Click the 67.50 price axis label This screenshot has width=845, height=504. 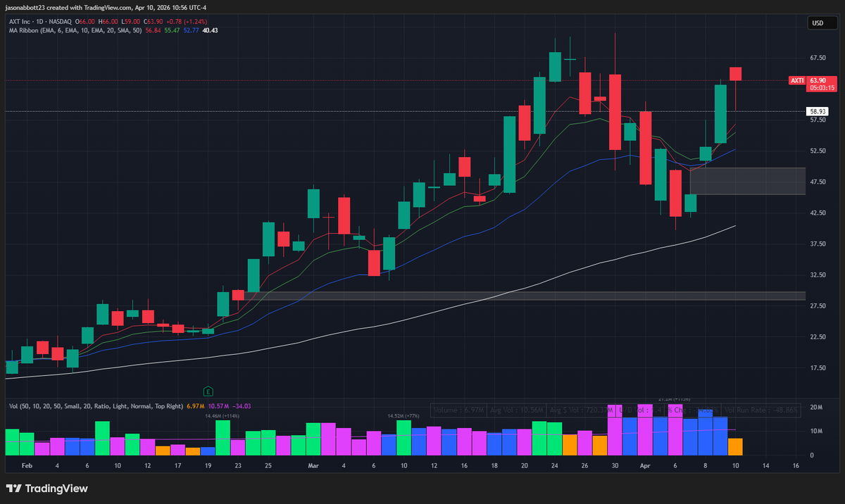pos(818,58)
